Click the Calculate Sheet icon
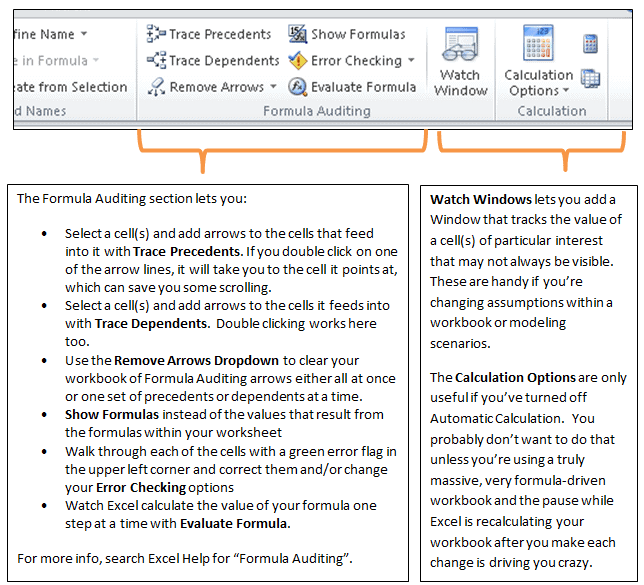This screenshot has width=644, height=585. coord(591,78)
